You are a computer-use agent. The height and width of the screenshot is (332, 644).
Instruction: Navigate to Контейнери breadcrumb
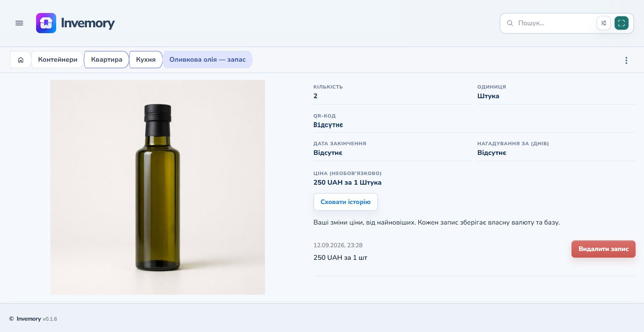pos(58,60)
